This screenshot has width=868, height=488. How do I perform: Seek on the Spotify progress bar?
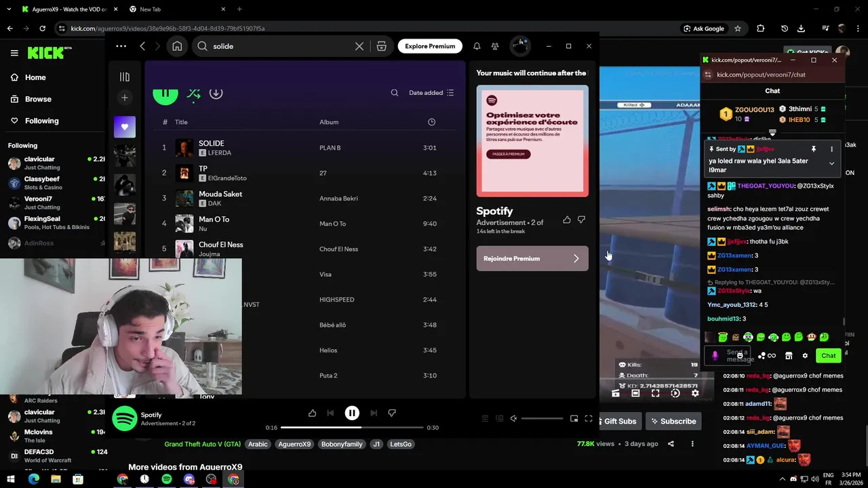[x=352, y=428]
